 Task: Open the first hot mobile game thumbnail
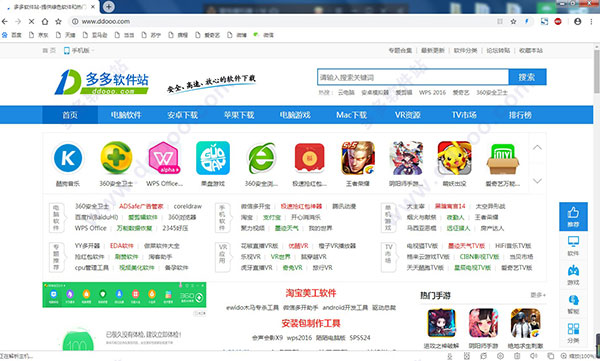441,323
